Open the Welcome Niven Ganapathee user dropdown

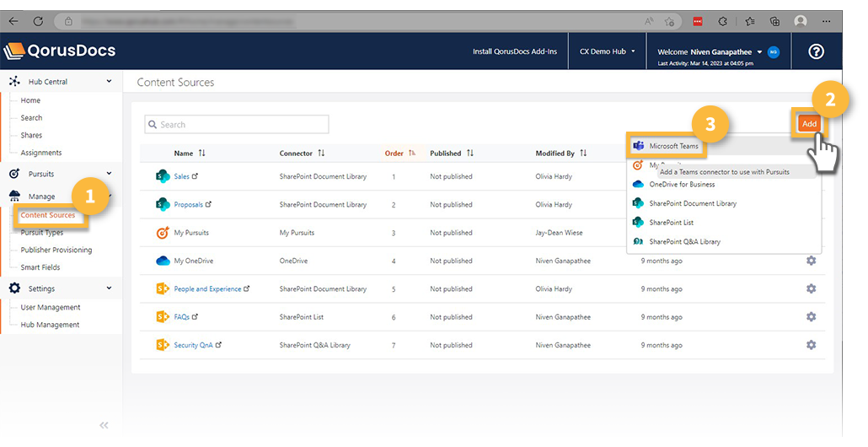click(719, 51)
